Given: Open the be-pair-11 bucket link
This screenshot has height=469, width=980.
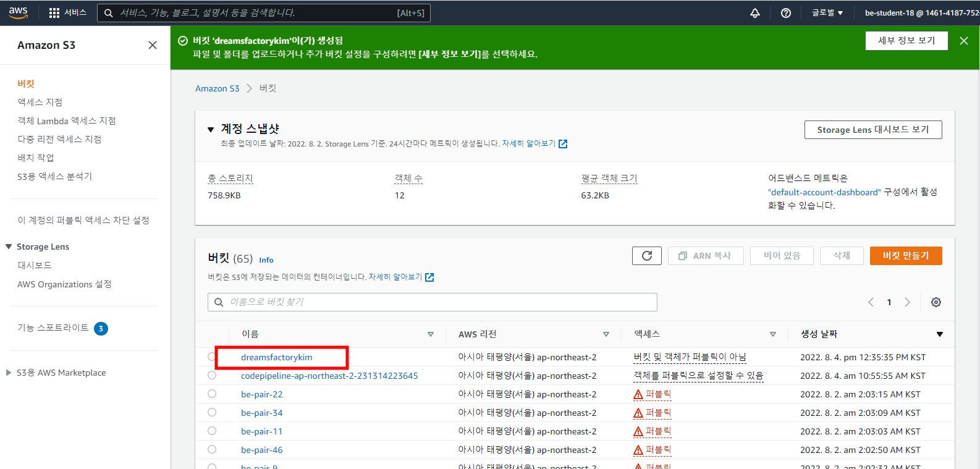Looking at the screenshot, I should [x=262, y=431].
